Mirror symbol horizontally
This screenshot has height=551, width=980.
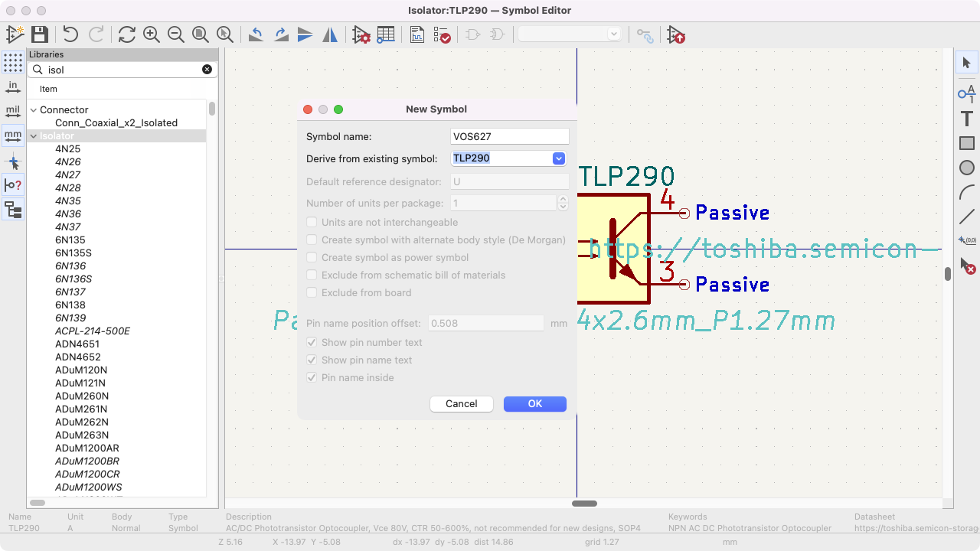[330, 34]
